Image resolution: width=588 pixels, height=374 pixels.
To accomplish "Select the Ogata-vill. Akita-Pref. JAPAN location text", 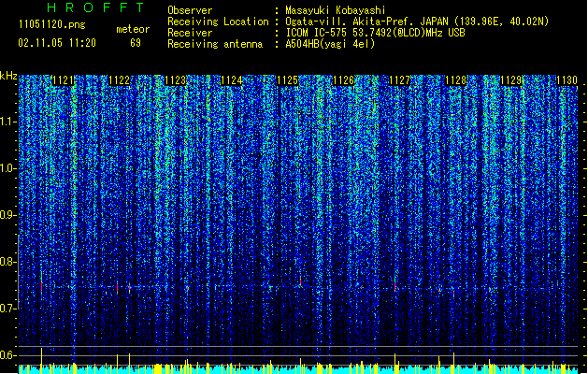I will 417,22.
